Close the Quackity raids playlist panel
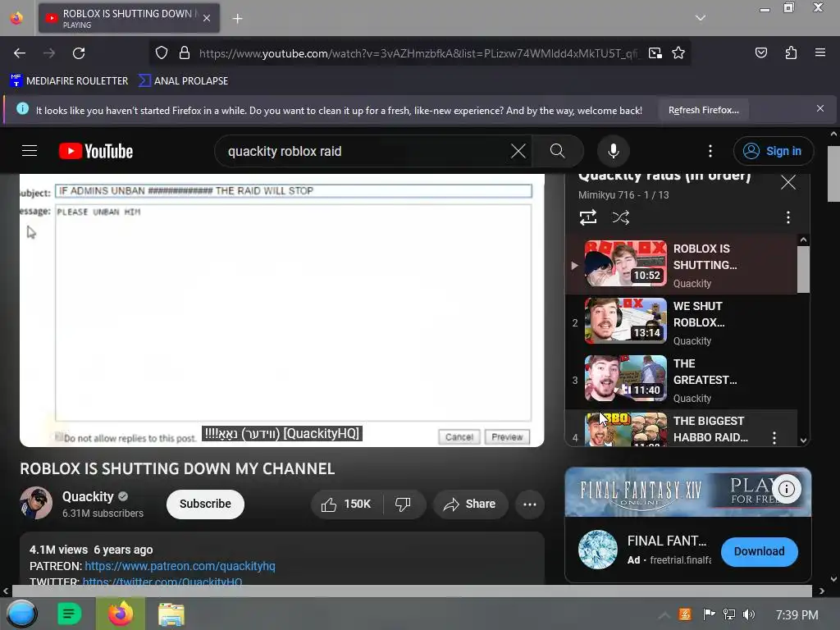Viewport: 840px width, 630px height. 787,182
